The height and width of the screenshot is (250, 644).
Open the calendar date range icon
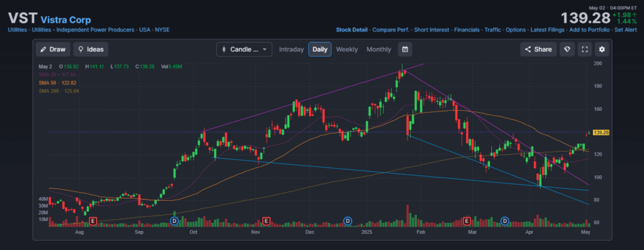point(405,49)
